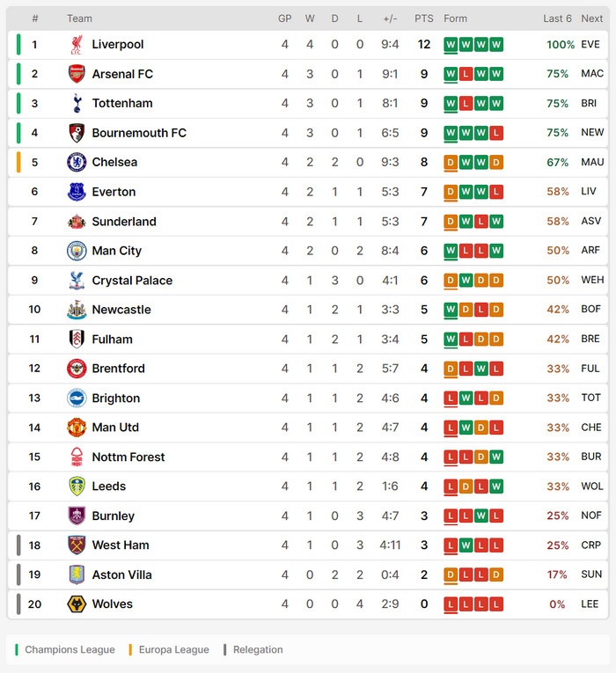Click Chelsea's first orange D form badge
The height and width of the screenshot is (673, 616).
(x=451, y=162)
